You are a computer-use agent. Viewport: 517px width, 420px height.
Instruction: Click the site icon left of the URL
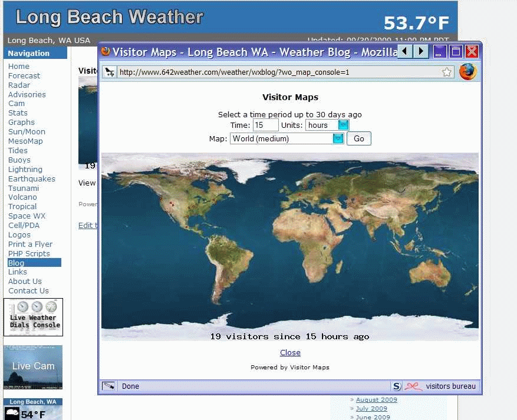click(x=110, y=72)
